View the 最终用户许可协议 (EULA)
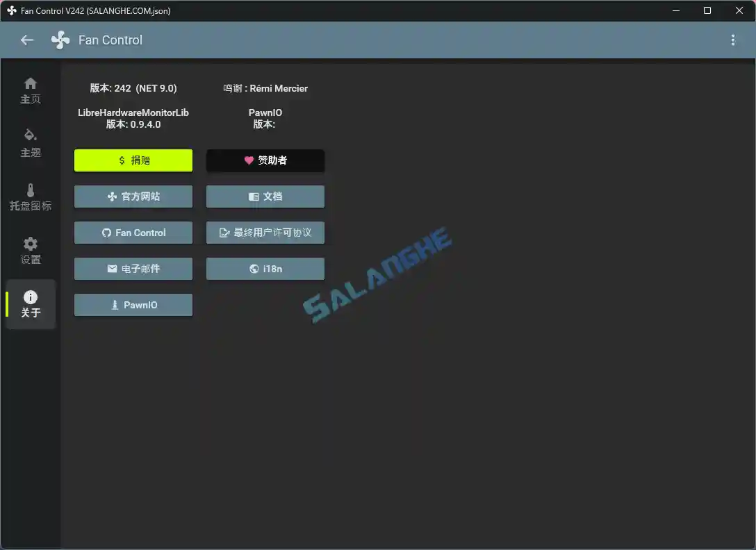This screenshot has height=550, width=756. (265, 233)
